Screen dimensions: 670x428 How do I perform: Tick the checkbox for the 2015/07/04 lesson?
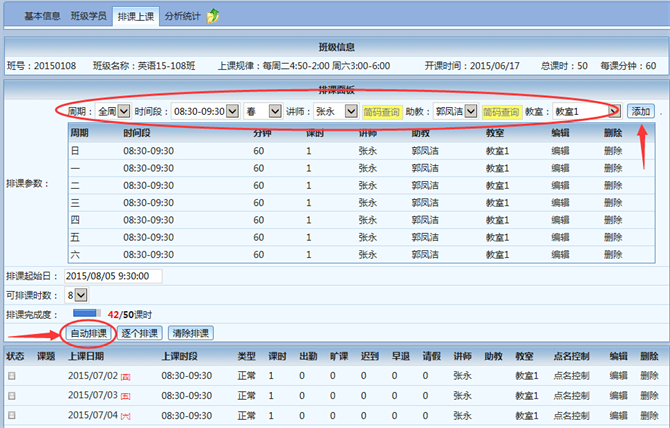tap(12, 415)
